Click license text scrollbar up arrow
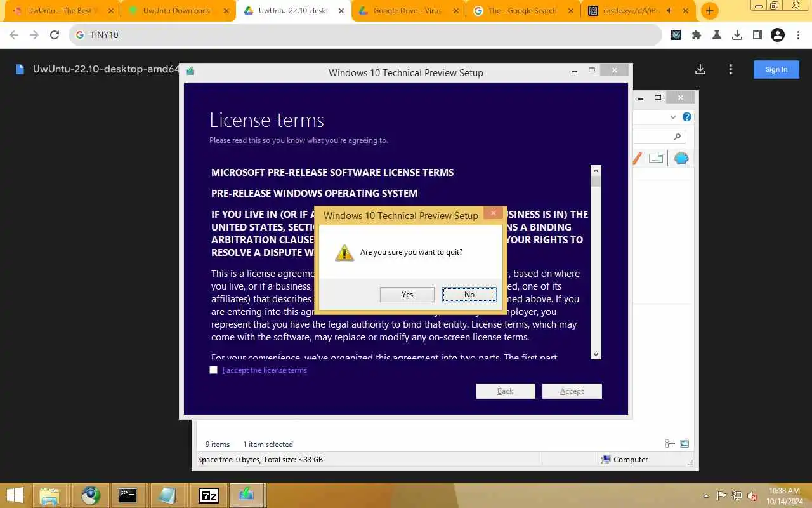This screenshot has width=812, height=508. click(x=596, y=171)
